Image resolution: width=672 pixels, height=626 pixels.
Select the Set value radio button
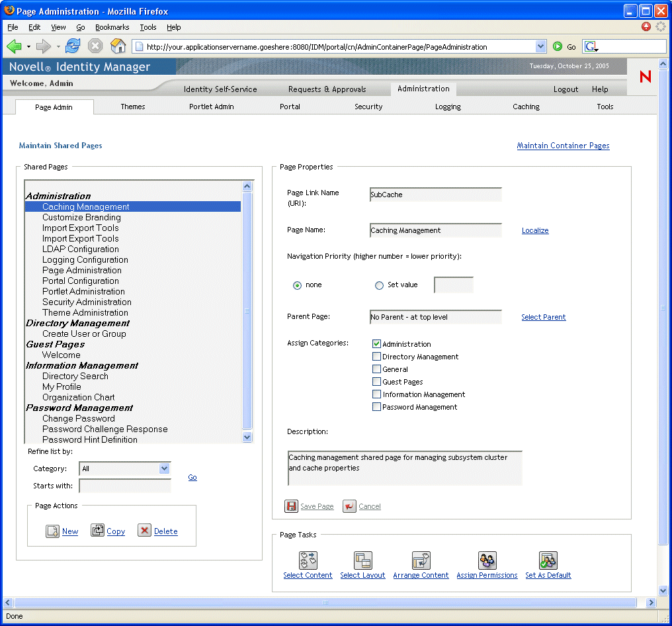[x=379, y=285]
